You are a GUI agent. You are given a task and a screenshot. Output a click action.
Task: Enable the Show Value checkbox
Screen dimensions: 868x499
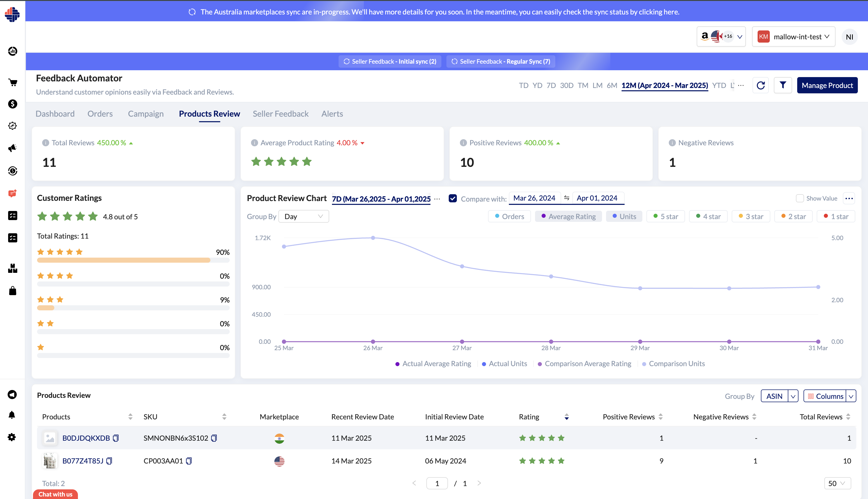tap(800, 199)
